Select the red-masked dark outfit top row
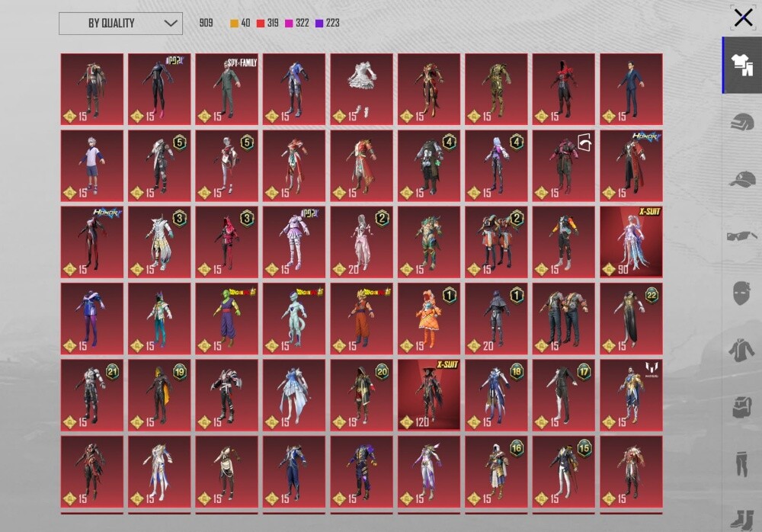The width and height of the screenshot is (762, 532). (564, 89)
